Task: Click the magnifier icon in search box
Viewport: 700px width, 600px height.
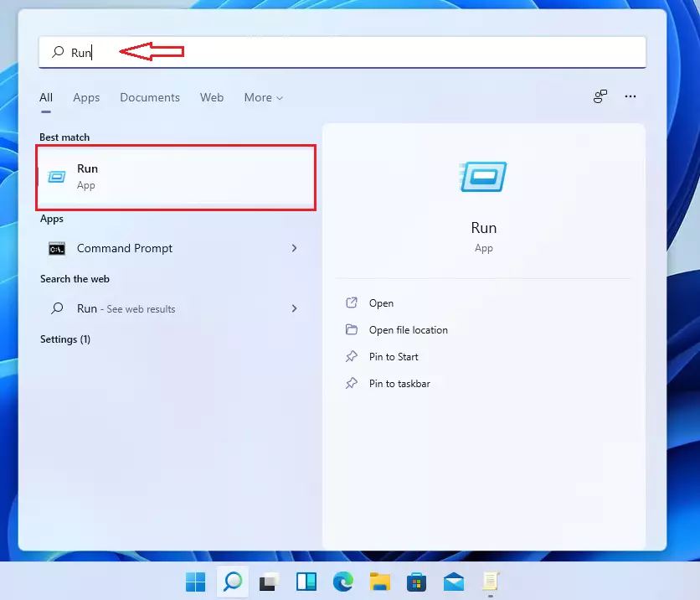Action: (x=58, y=52)
